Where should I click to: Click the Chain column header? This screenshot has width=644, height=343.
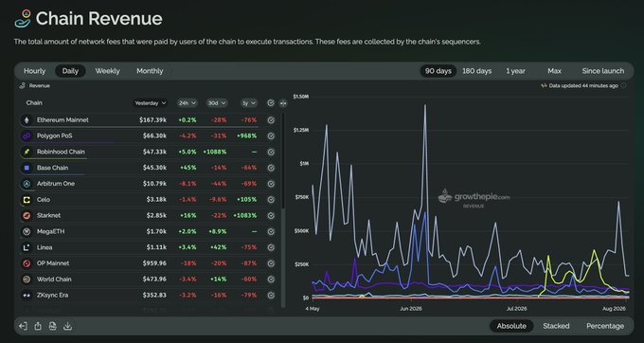pyautogui.click(x=34, y=103)
